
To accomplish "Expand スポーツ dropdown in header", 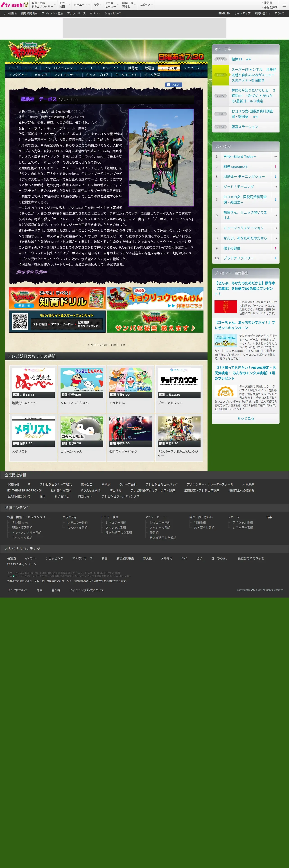I will click(146, 5).
